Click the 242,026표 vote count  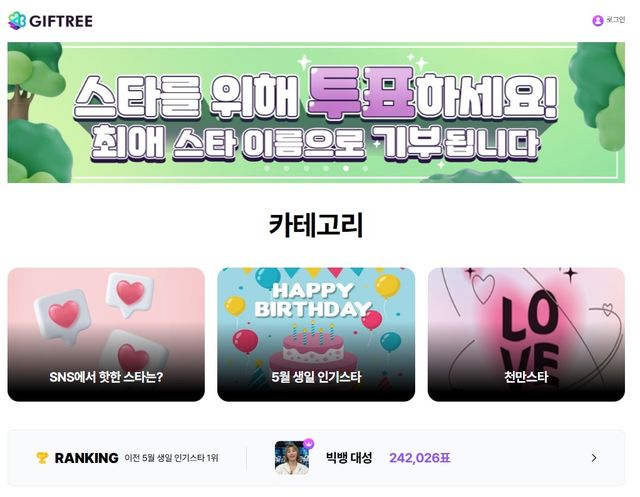tap(420, 458)
